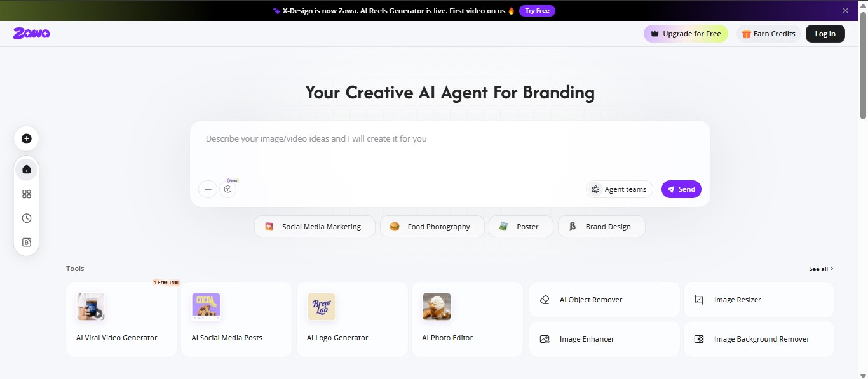
Task: Click the plus icon in left sidebar
Action: click(x=26, y=138)
